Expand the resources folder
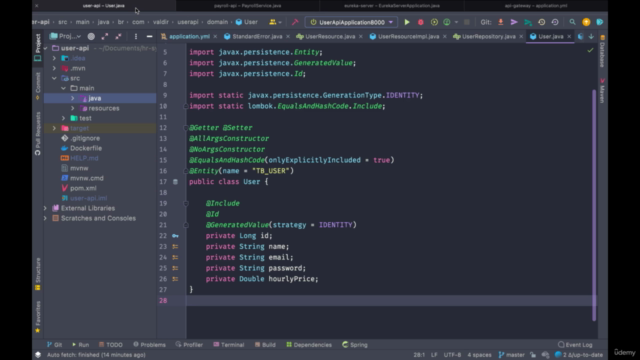 pyautogui.click(x=73, y=108)
